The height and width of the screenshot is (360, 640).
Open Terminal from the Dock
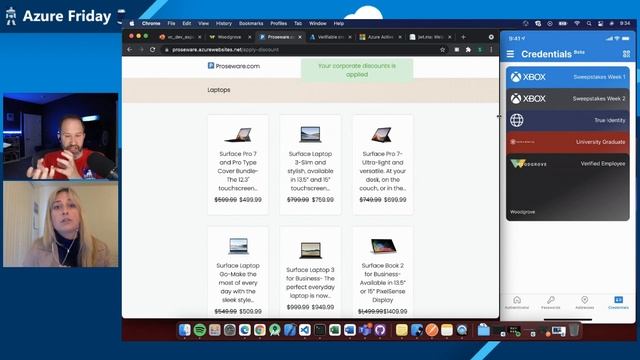click(320, 330)
